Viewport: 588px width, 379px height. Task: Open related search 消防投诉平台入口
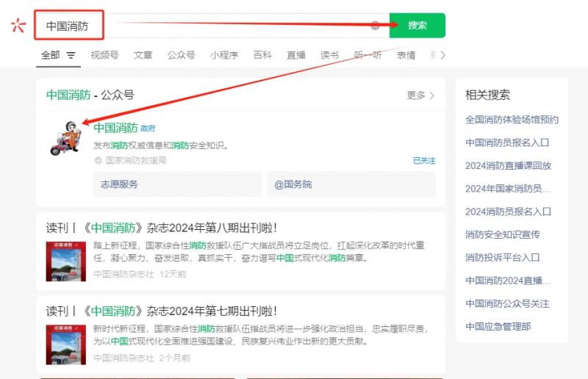pos(503,258)
